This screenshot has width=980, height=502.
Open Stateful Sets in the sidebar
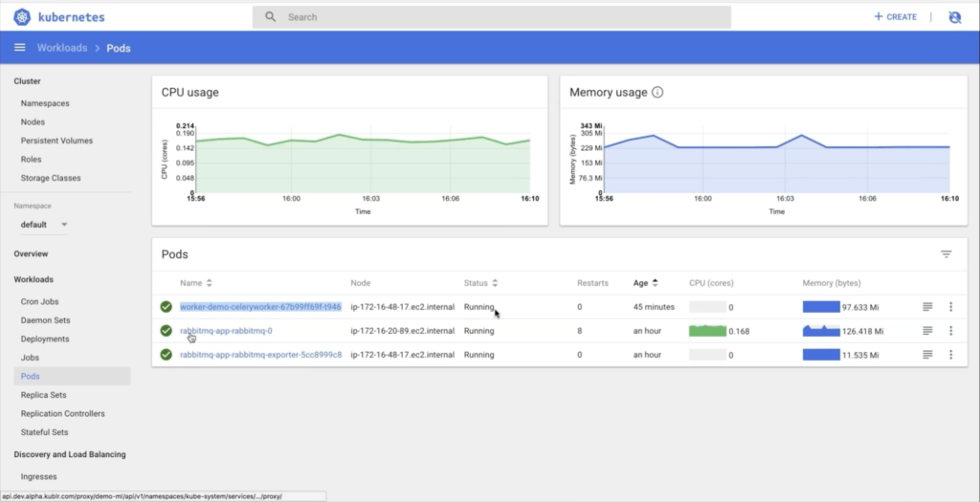[44, 432]
